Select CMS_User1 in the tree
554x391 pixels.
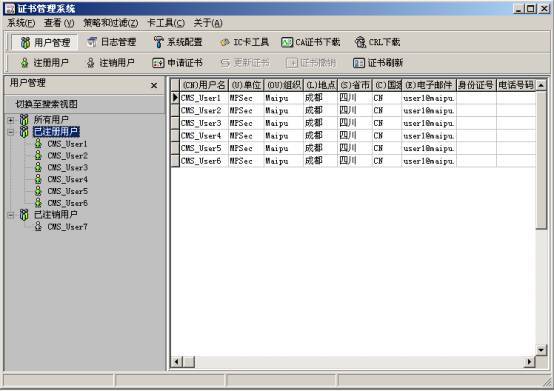coord(67,144)
